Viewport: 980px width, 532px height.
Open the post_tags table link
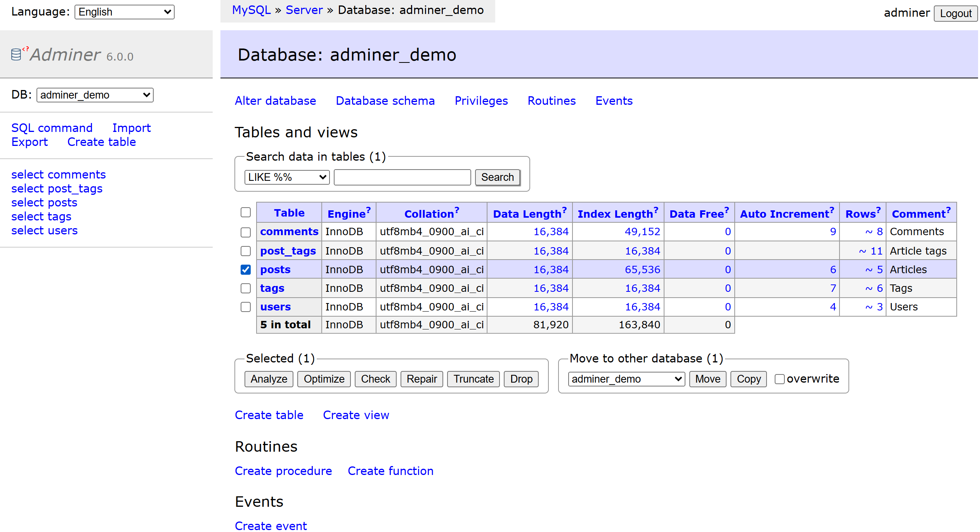[288, 251]
